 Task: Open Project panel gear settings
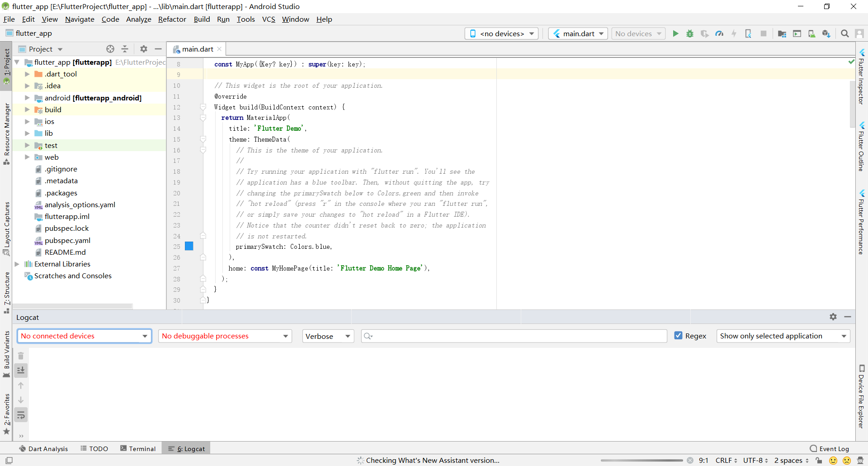144,49
